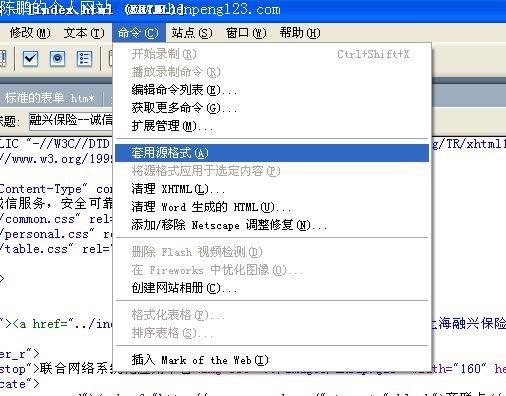Select 插入 Mark of the Web(T)

click(272, 360)
